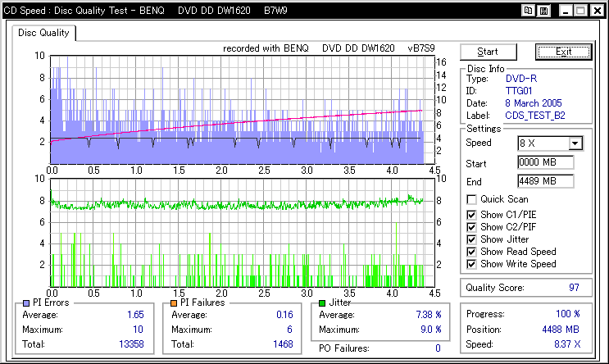609x364 pixels.
Task: Disable Show Jitter checkbox
Action: [471, 239]
